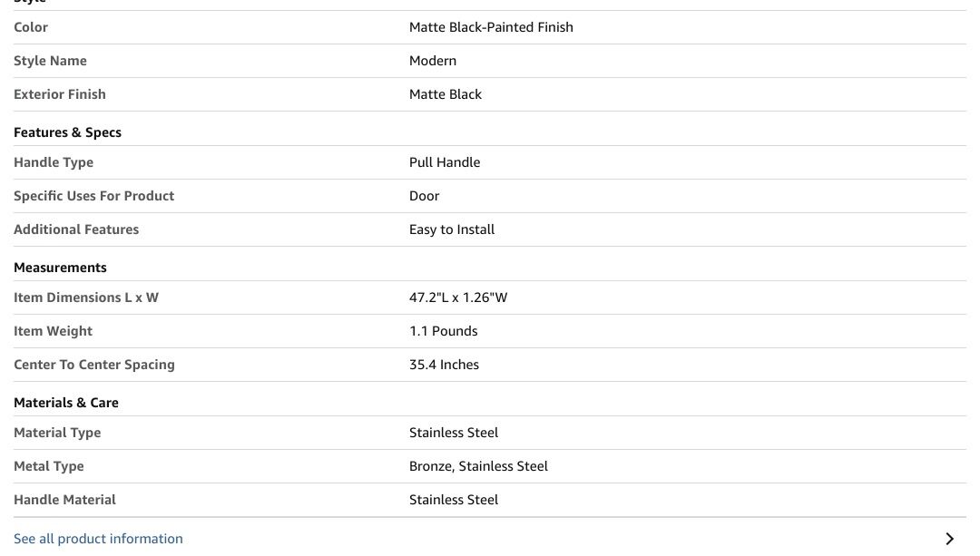Screen dimensions: 980x556
Task: Select the Modern style value text
Action: coord(433,61)
